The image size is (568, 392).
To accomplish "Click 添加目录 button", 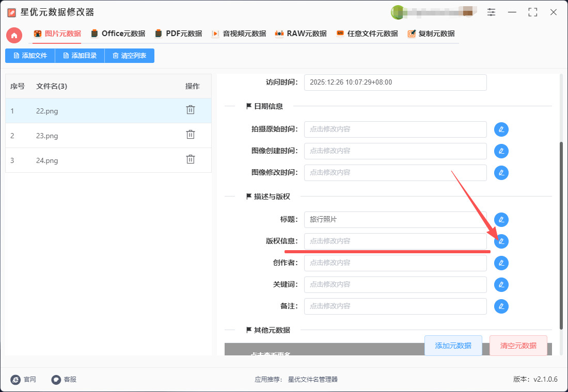I will pos(80,56).
